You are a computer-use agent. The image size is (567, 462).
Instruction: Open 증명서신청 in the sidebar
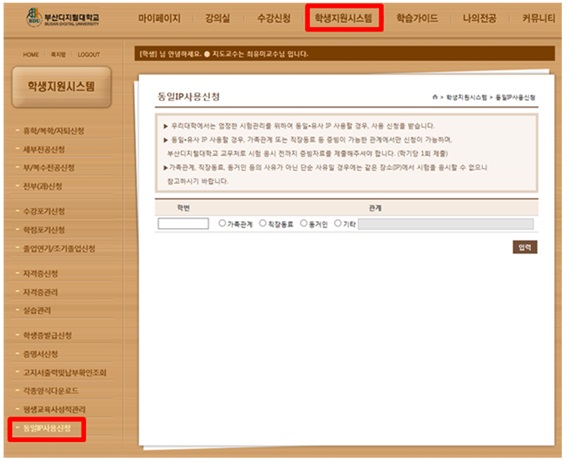(40, 354)
